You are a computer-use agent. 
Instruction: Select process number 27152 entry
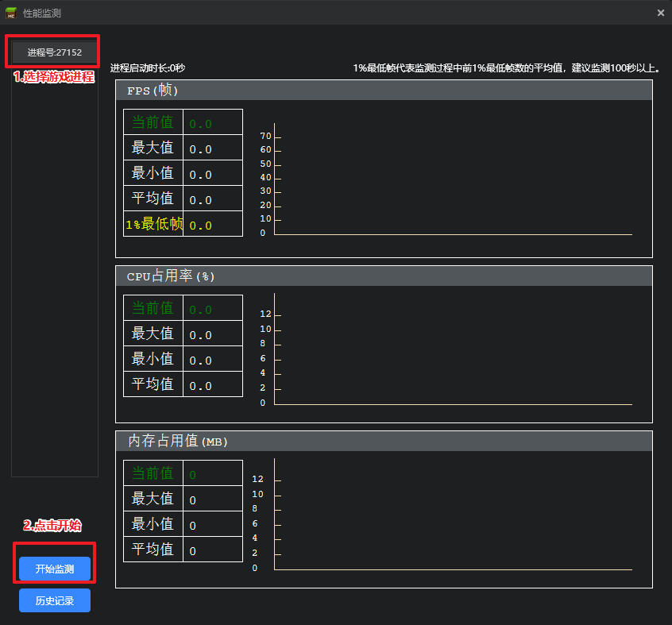click(55, 52)
